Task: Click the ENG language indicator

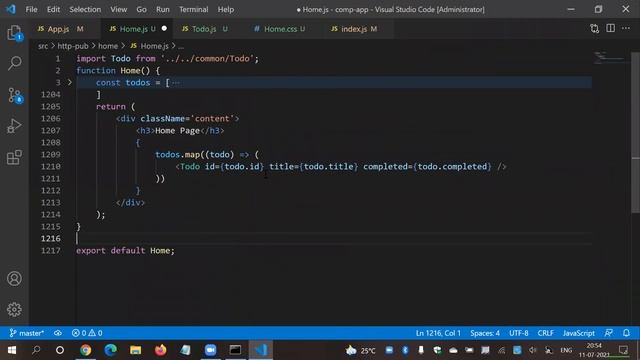Action: [566, 350]
